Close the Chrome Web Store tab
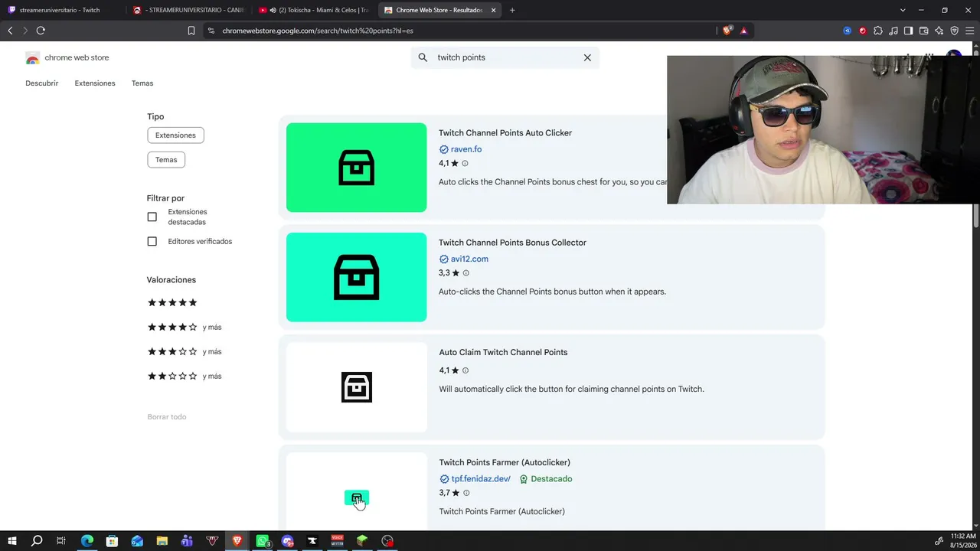The image size is (980, 551). coord(494,10)
